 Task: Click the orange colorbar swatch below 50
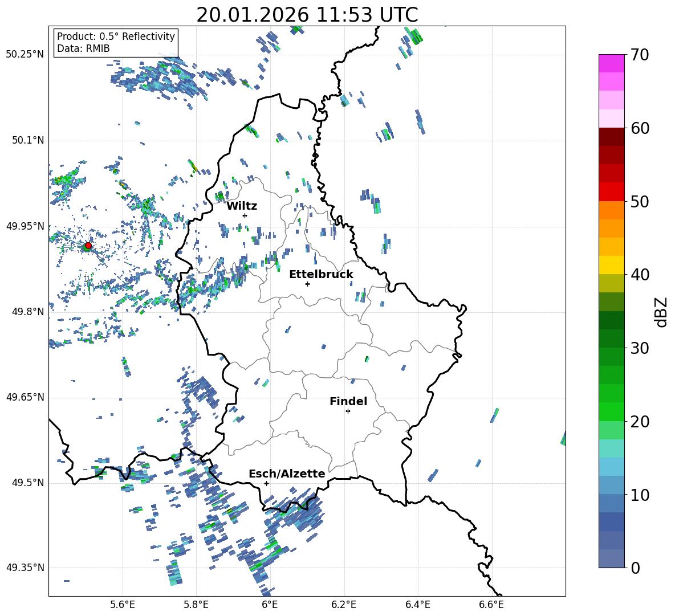coord(611,210)
